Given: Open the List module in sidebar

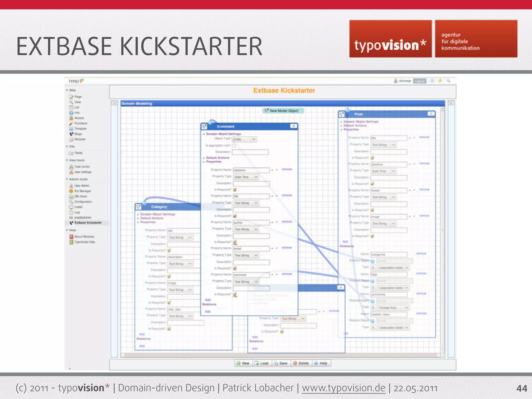Looking at the screenshot, I should 75,107.
